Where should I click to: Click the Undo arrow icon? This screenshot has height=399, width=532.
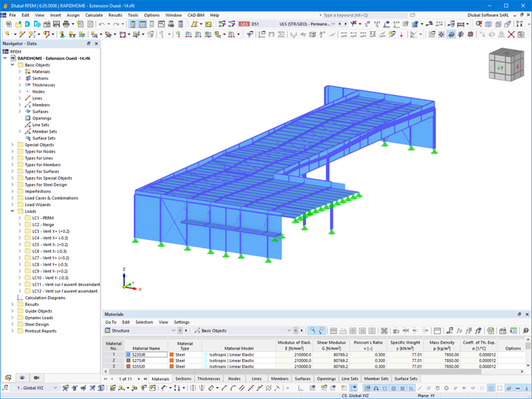tap(102, 24)
